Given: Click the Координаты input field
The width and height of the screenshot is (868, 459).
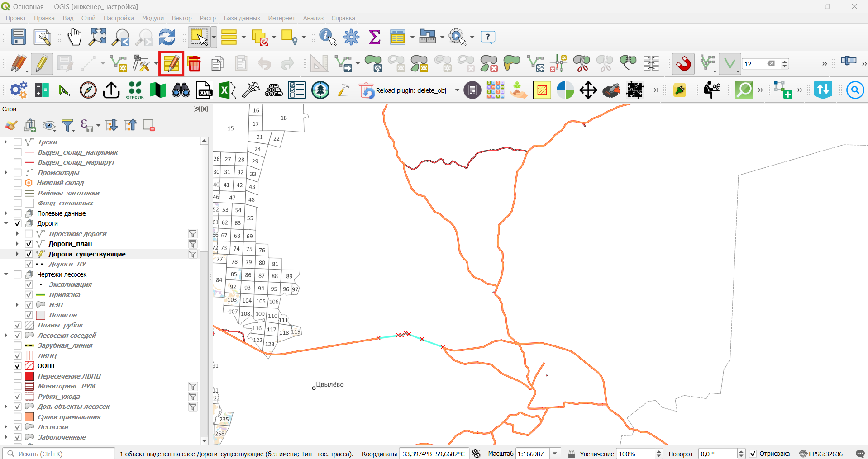Looking at the screenshot, I should tap(434, 454).
